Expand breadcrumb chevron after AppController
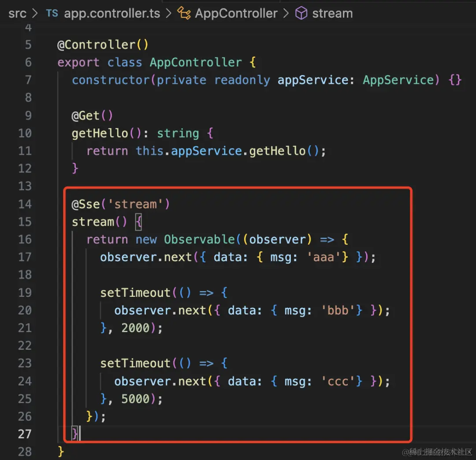This screenshot has height=460, width=476. [286, 13]
